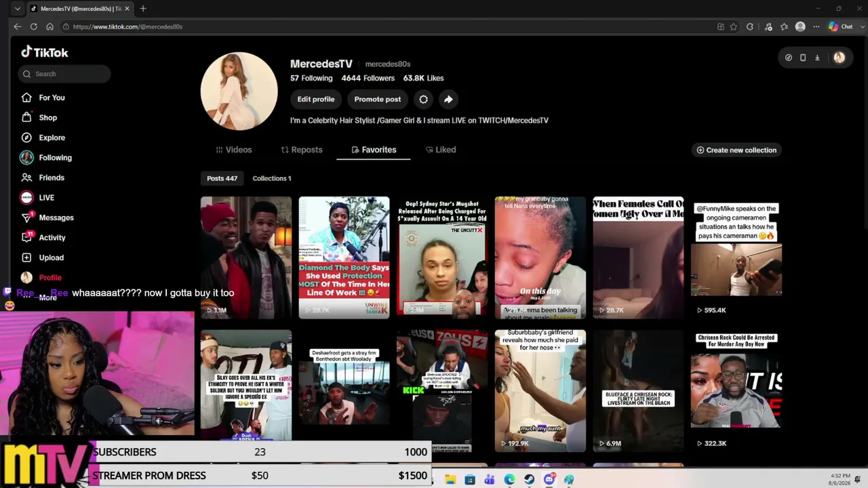This screenshot has height=488, width=868.
Task: Open browser settings and more menu
Action: click(x=816, y=26)
